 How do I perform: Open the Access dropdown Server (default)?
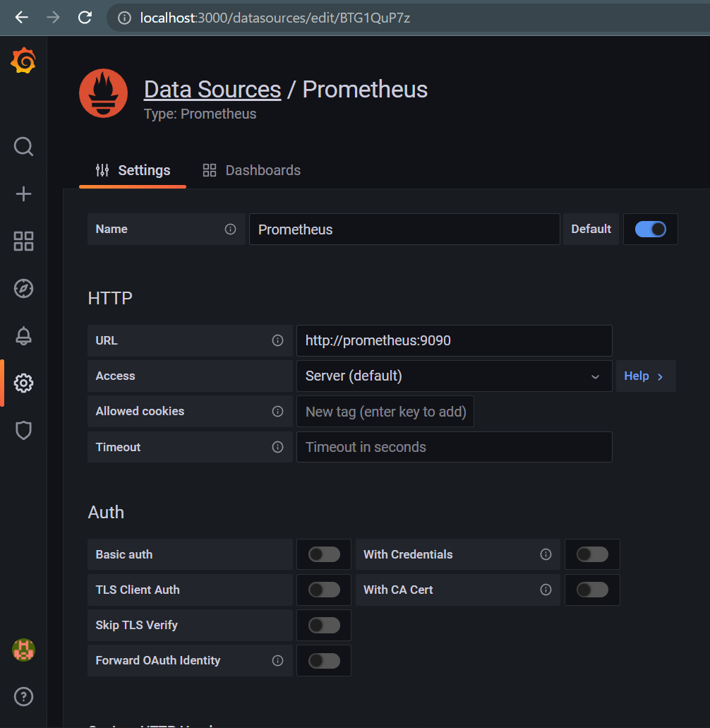[x=453, y=376]
